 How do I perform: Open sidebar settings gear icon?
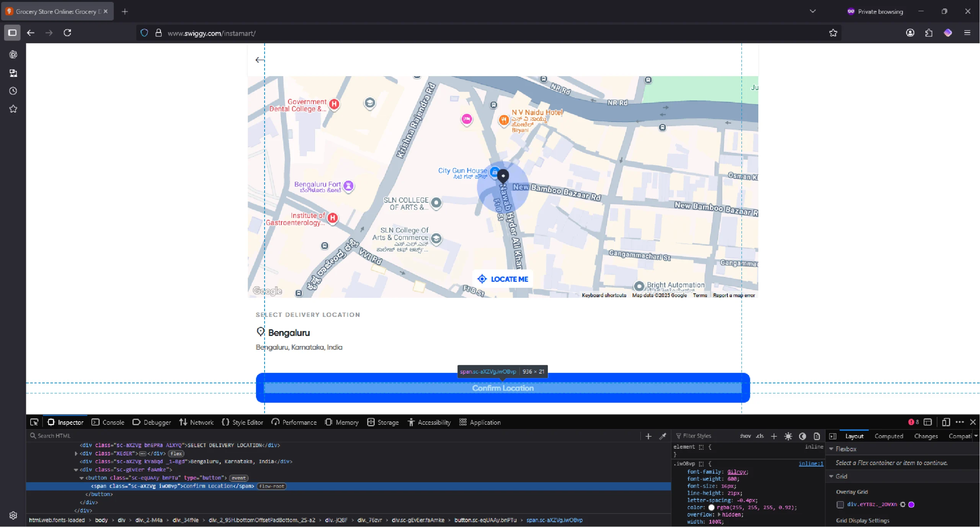tap(13, 516)
